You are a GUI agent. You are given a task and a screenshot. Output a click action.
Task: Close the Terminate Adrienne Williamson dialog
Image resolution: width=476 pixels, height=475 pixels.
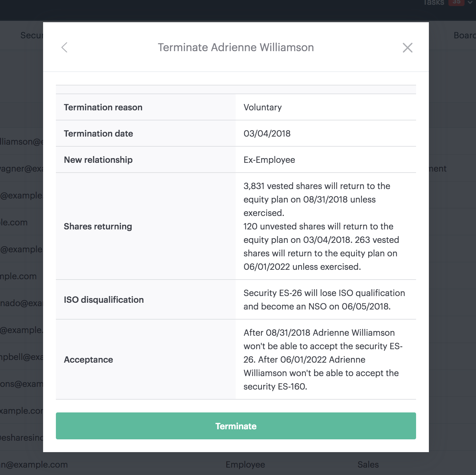point(408,48)
